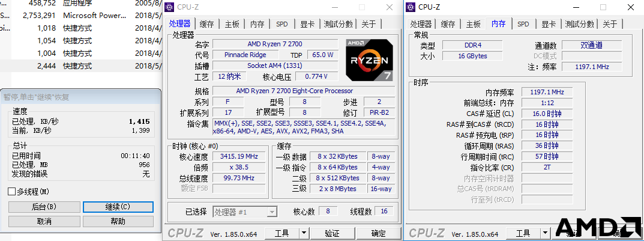Close the left CPU-Z window
Image resolution: width=644 pixels, height=241 pixels.
pyautogui.click(x=389, y=7)
